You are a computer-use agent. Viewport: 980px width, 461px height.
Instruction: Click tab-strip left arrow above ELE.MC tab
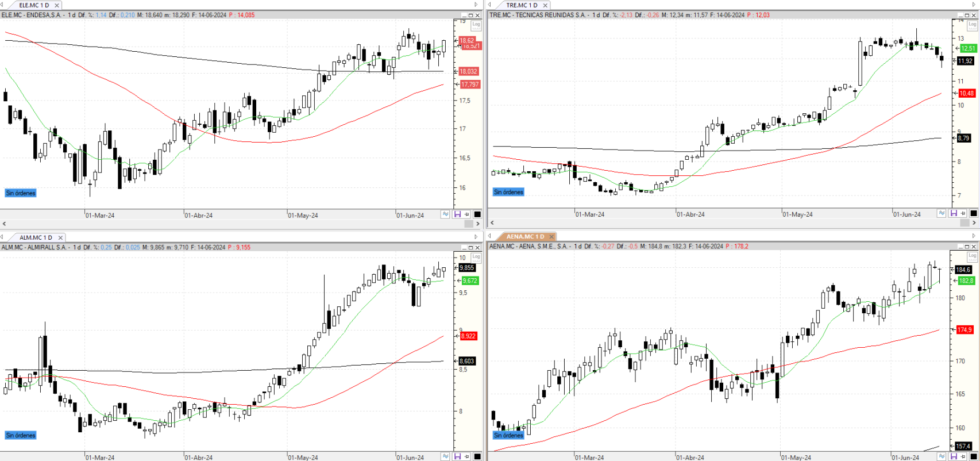click(2, 5)
